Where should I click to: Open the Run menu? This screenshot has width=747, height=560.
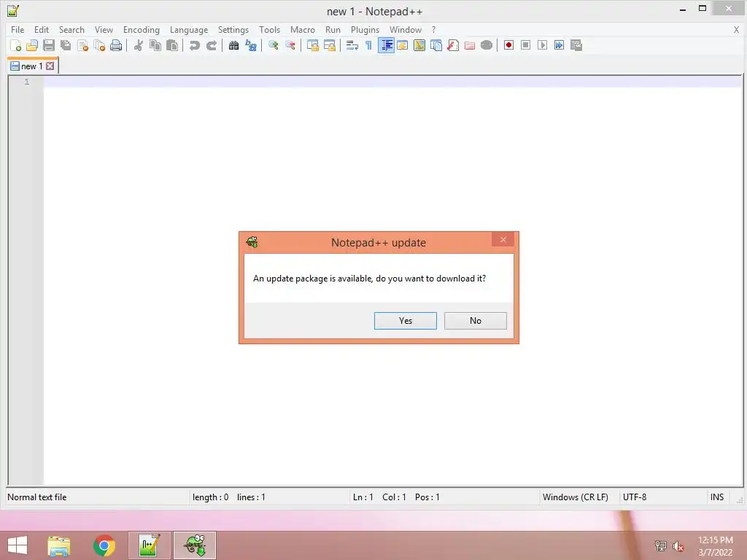pos(333,29)
